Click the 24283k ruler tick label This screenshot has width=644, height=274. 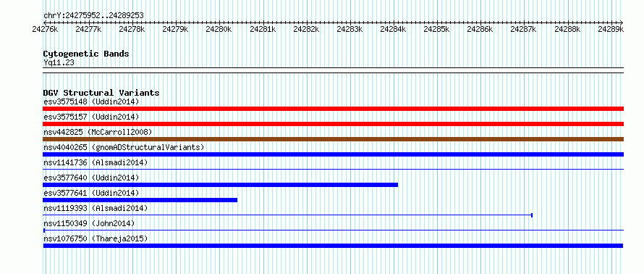point(350,29)
